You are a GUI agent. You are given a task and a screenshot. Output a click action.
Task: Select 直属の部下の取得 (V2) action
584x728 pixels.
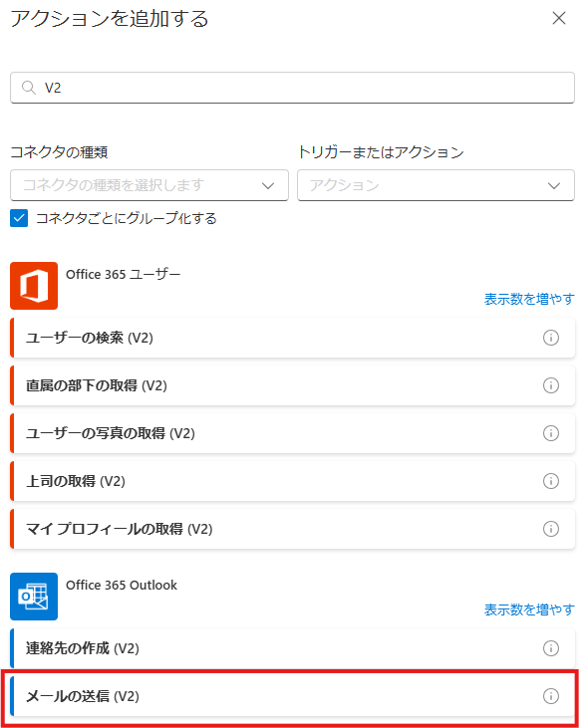pos(292,385)
